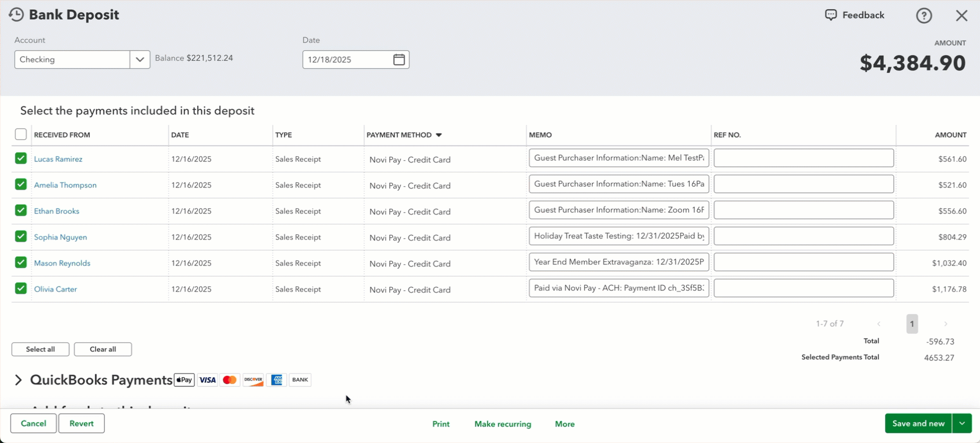The width and height of the screenshot is (980, 443).
Task: Click the Ref No. field for Ethan Brooks
Action: point(804,210)
